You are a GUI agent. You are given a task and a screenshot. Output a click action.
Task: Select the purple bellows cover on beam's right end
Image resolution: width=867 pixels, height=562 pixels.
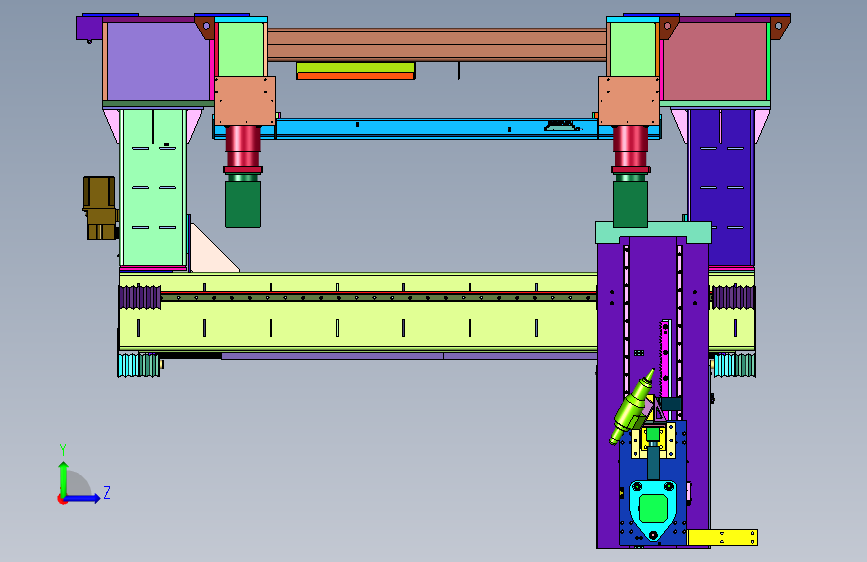point(733,297)
